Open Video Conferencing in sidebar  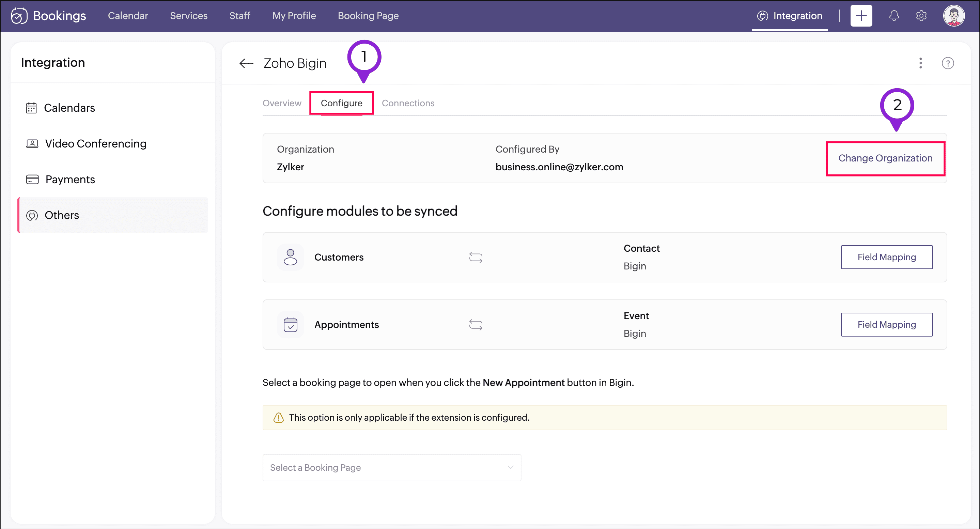pyautogui.click(x=95, y=144)
